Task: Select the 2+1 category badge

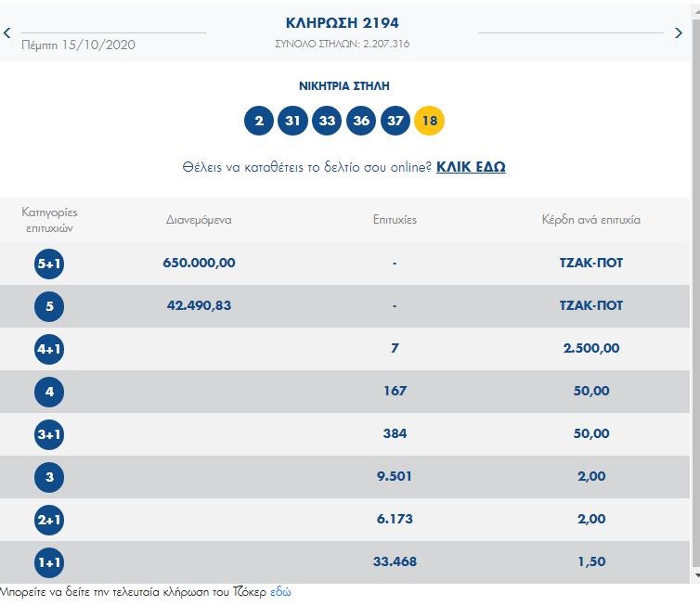Action: 48,520
